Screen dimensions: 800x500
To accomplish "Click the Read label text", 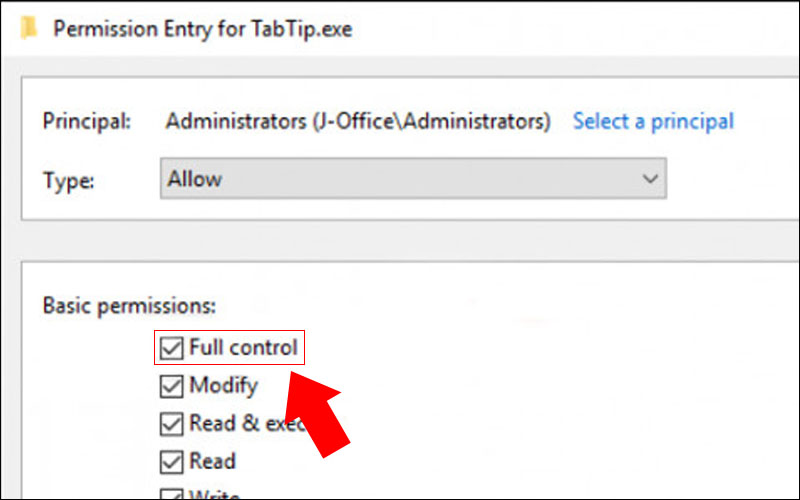I will (212, 461).
